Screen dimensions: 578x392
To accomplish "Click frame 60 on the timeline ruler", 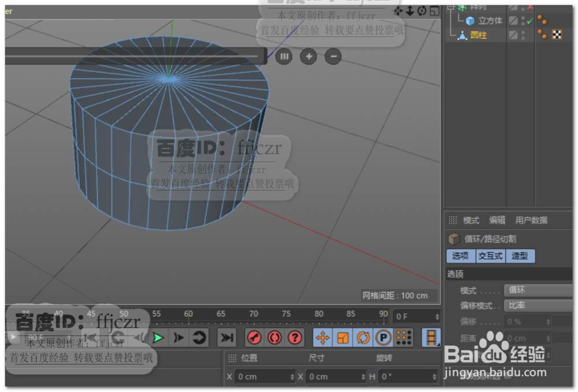I will tap(188, 314).
